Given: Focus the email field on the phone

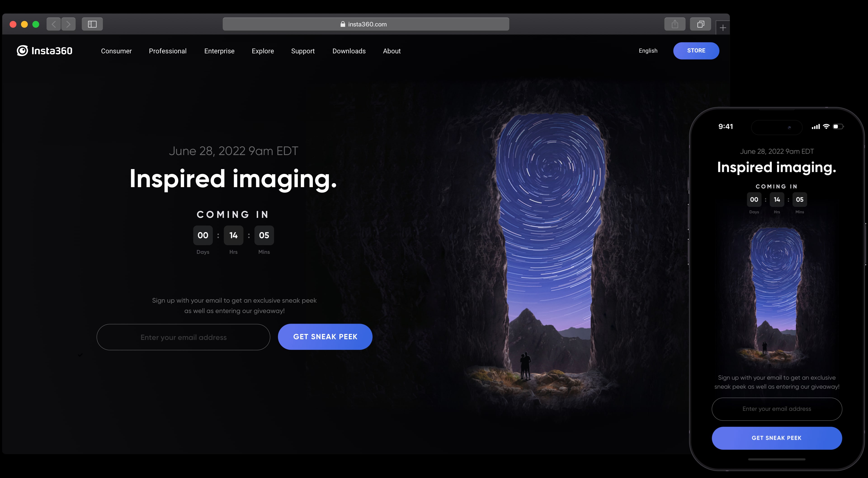Looking at the screenshot, I should (777, 409).
